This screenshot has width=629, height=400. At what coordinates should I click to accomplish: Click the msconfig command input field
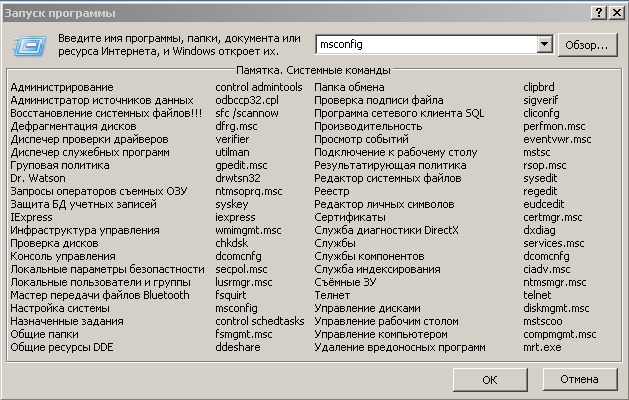coord(425,45)
